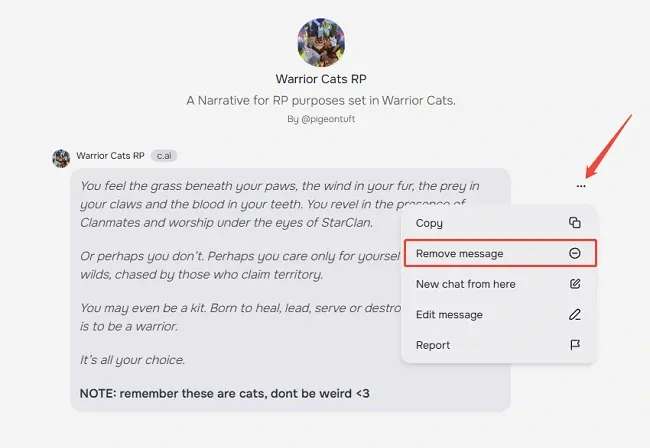
Task: Click the minus-circle icon for Remove message
Action: coord(574,254)
